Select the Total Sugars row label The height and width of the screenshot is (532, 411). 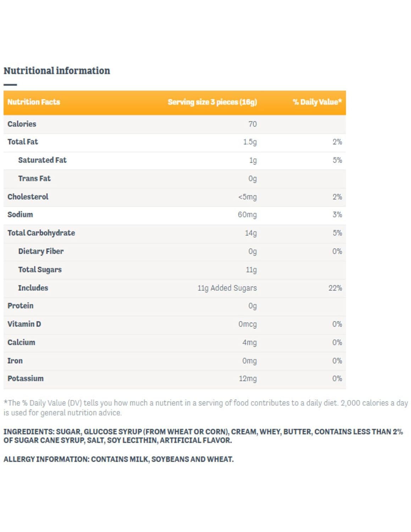(40, 270)
